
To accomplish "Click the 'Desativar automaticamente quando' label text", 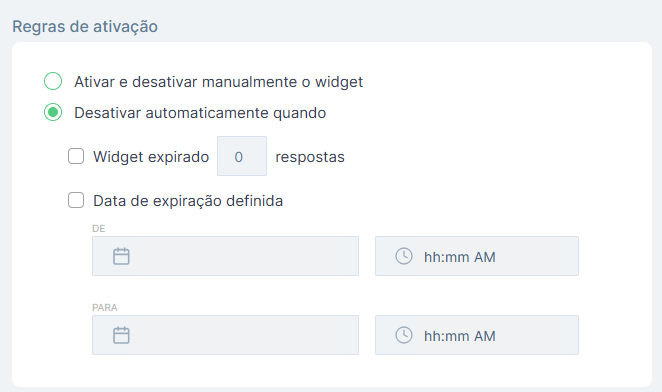I will pyautogui.click(x=200, y=113).
